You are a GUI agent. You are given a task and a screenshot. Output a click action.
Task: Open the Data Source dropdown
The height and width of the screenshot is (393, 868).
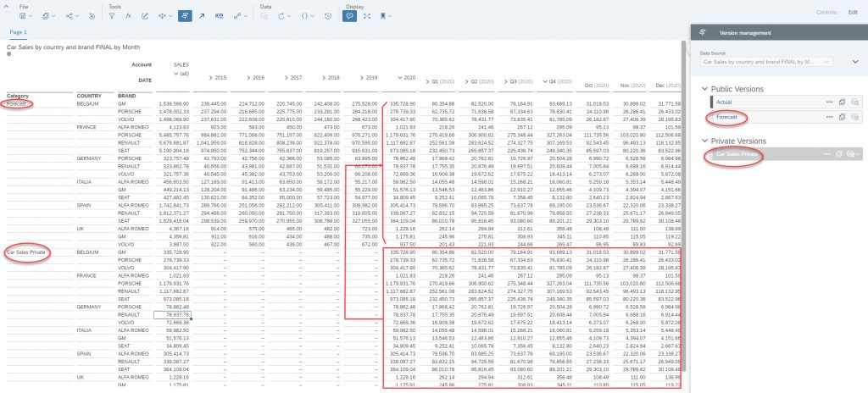pos(766,62)
